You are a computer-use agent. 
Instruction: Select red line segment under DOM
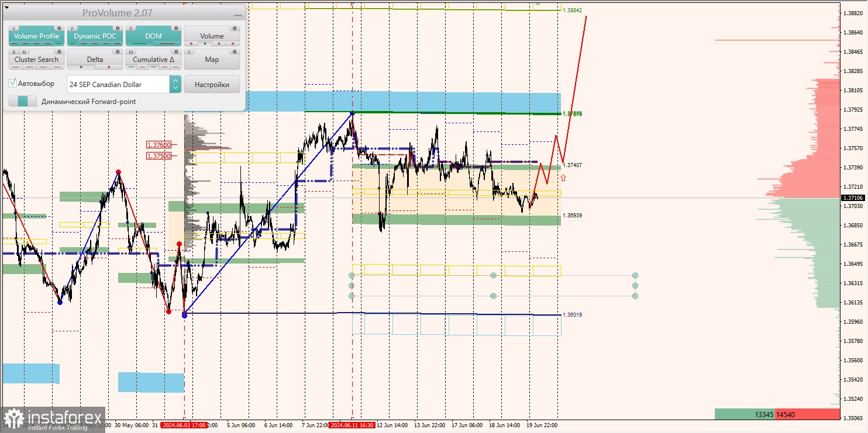click(167, 44)
